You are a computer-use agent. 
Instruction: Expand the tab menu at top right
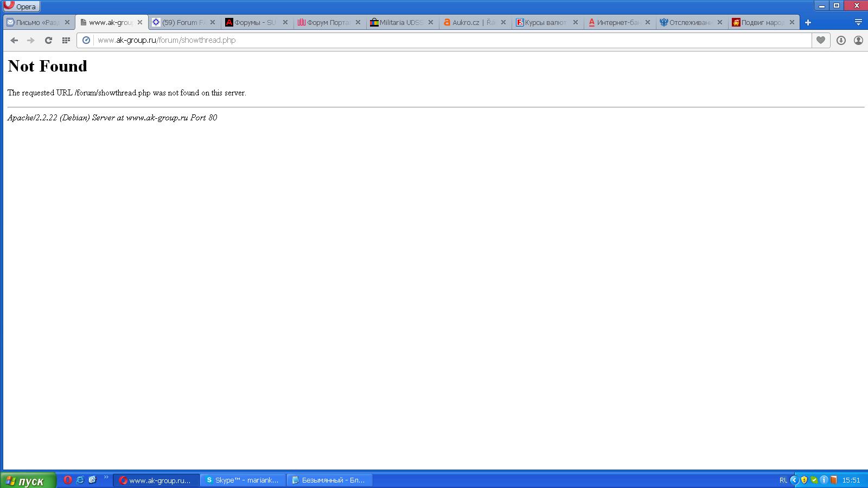[858, 22]
